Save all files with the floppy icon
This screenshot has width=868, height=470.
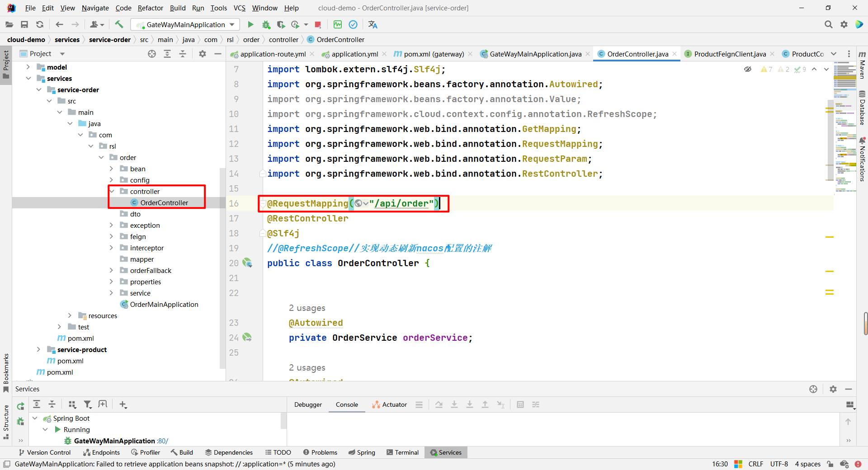(x=24, y=24)
